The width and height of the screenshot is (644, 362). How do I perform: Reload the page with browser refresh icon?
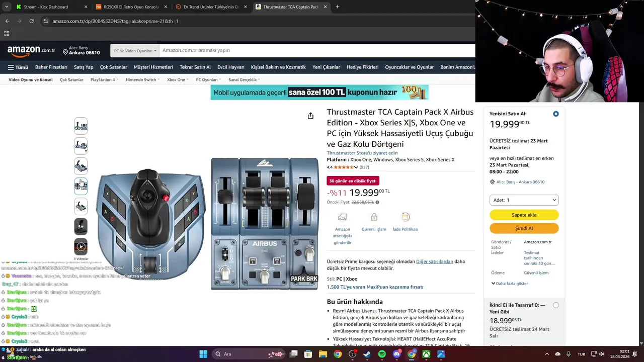31,21
